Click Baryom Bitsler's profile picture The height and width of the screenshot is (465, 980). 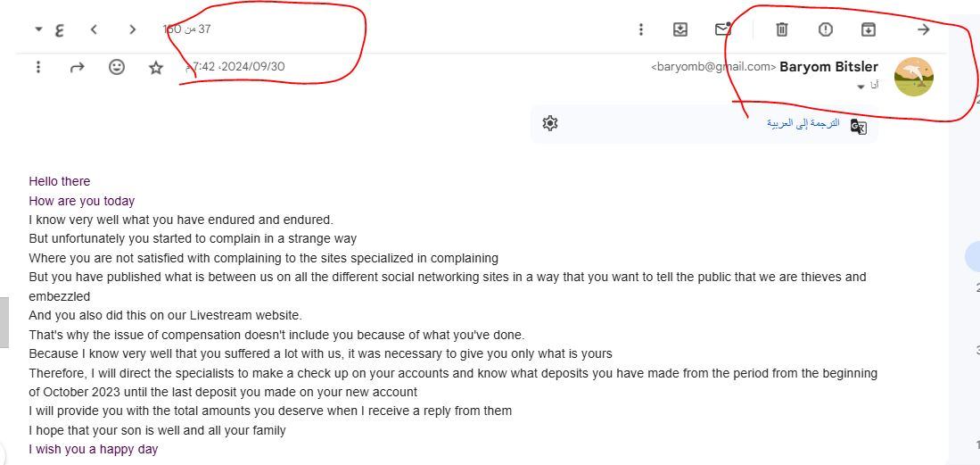pyautogui.click(x=913, y=77)
